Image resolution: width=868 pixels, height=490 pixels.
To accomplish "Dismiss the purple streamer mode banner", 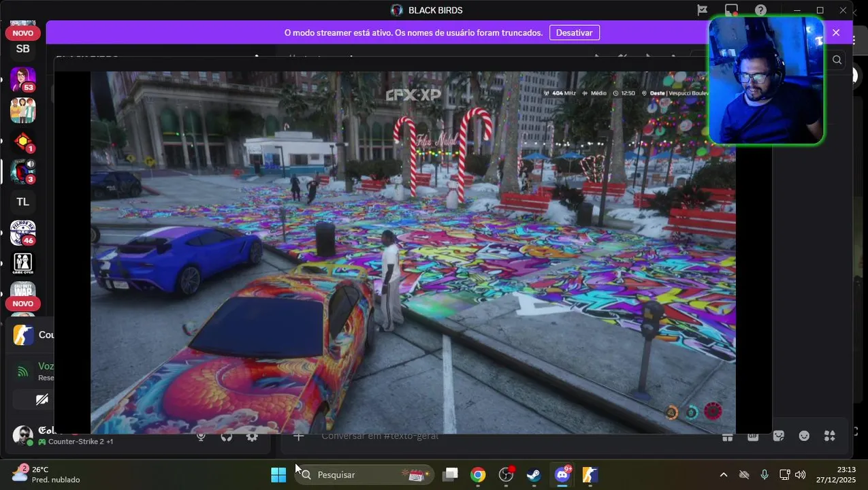I will click(x=836, y=33).
